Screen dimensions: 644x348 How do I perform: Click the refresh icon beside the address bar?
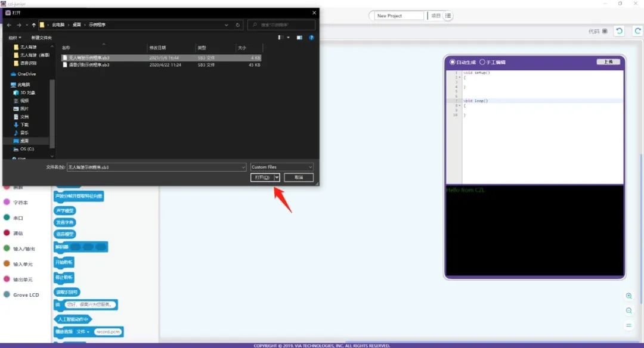238,25
